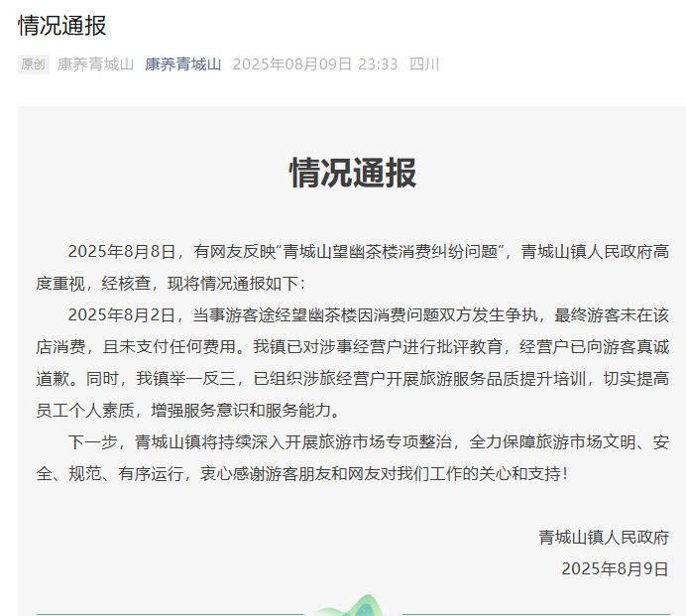Image resolution: width=686 pixels, height=616 pixels.
Task: Click the 原创 original-content tag
Action: tap(33, 64)
